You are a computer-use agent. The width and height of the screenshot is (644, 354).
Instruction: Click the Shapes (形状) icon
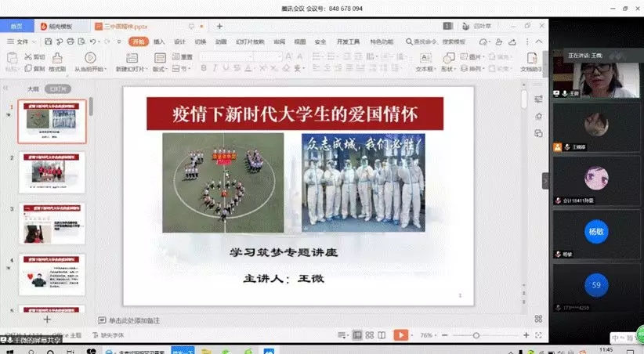pyautogui.click(x=448, y=57)
